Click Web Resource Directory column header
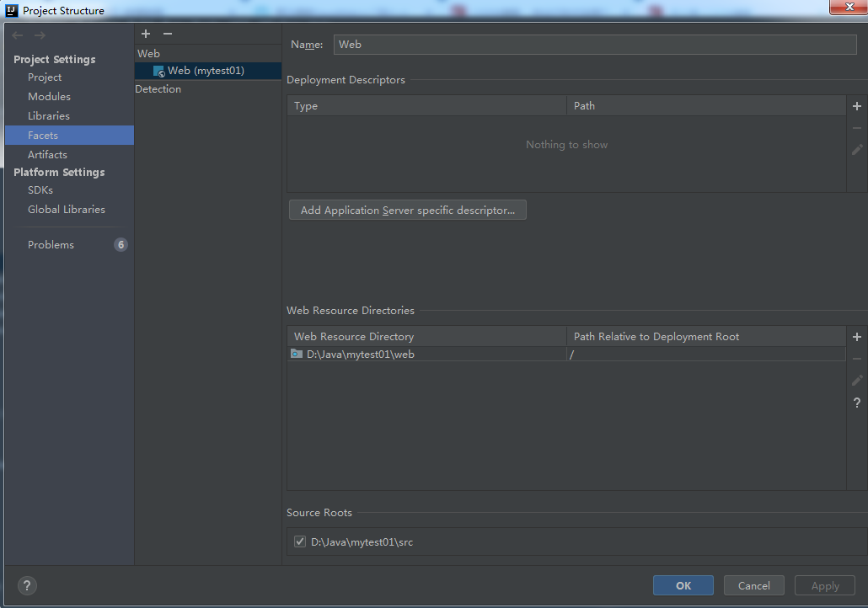 426,337
